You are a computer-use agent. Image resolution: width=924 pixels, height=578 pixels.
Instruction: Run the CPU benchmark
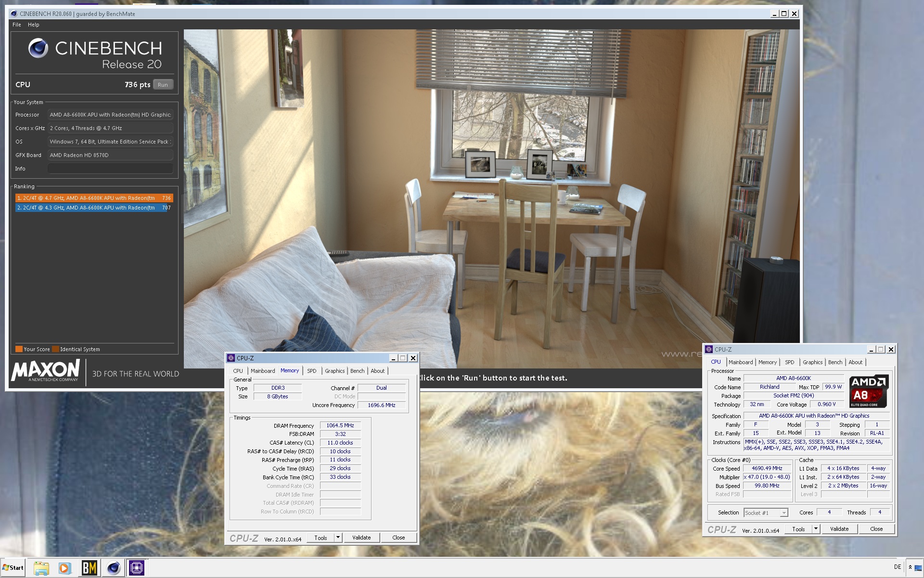163,85
